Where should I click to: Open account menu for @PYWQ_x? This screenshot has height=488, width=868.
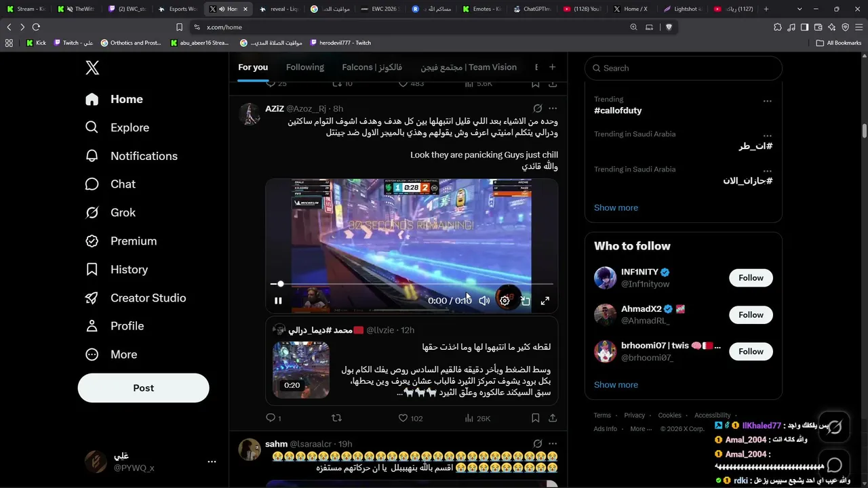212,462
